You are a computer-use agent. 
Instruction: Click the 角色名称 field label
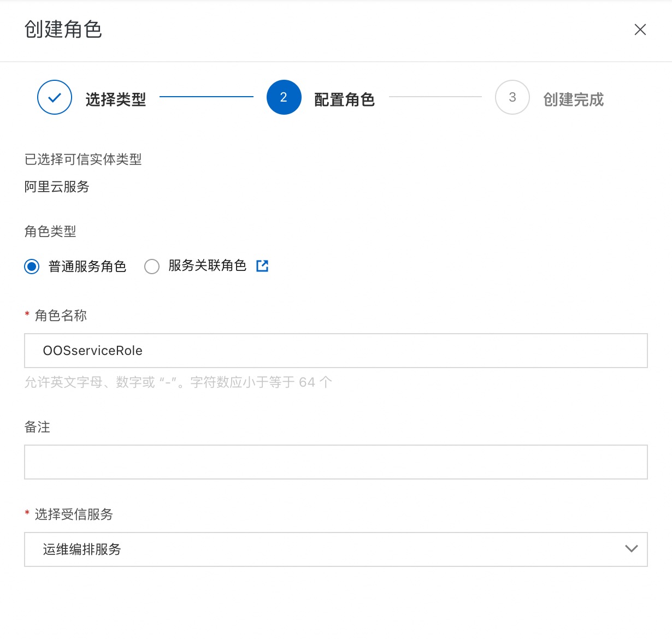tap(61, 316)
